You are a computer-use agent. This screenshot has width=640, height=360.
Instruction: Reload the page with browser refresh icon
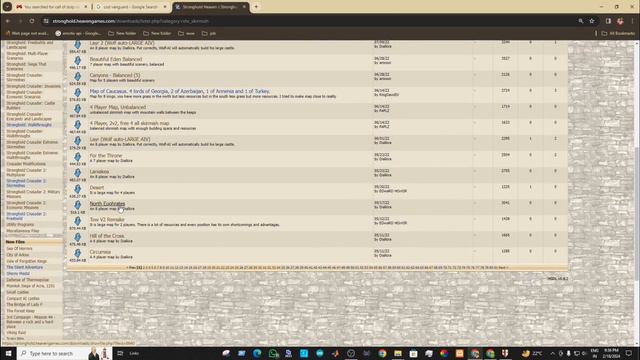pyautogui.click(x=32, y=21)
